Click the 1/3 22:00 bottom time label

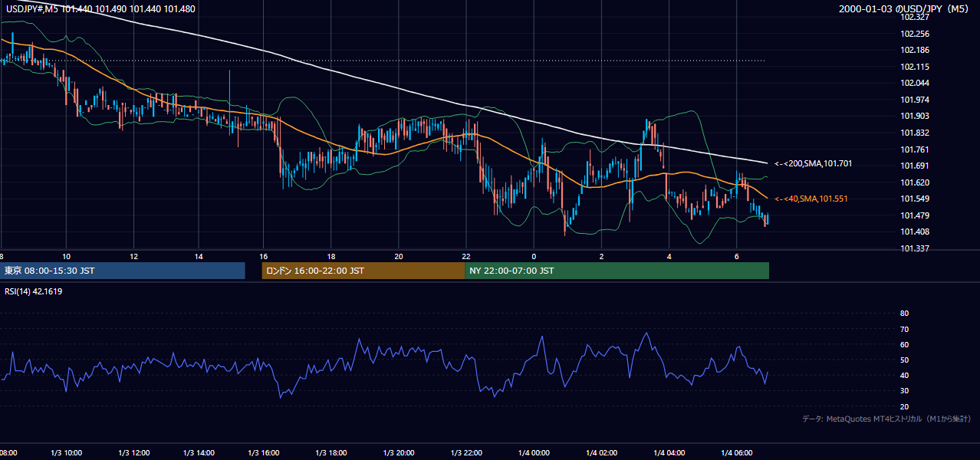467,452
